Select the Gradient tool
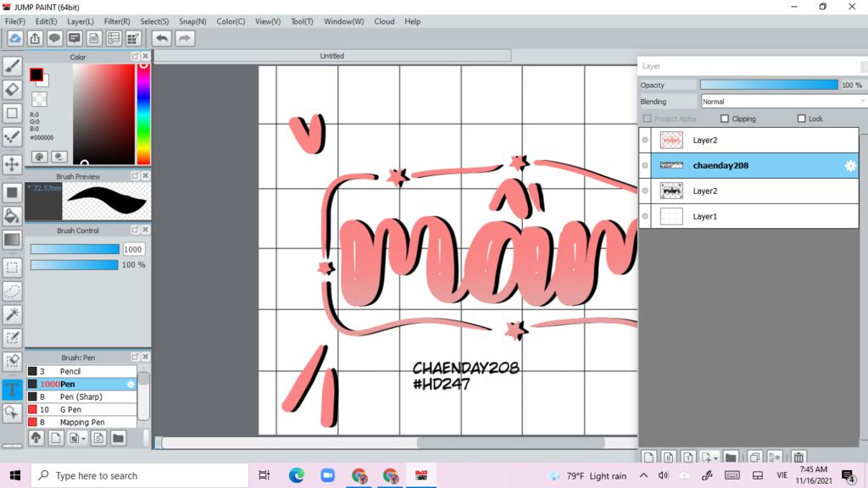The image size is (868, 488). (x=12, y=240)
